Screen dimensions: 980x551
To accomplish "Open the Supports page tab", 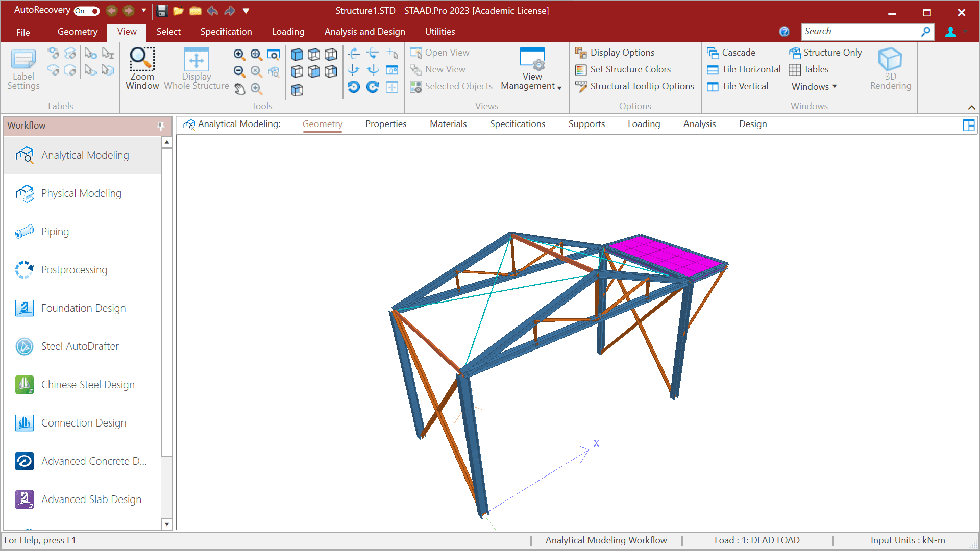I will coord(586,124).
